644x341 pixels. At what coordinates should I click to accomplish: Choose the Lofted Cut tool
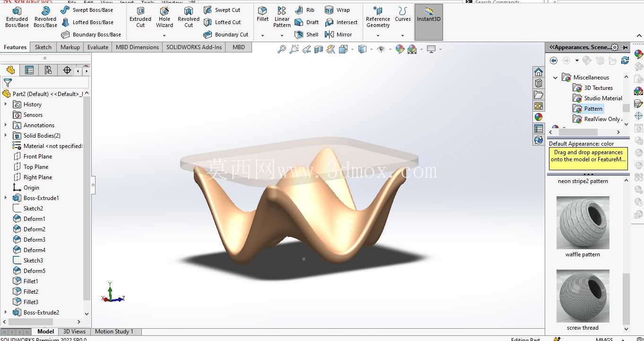point(222,22)
